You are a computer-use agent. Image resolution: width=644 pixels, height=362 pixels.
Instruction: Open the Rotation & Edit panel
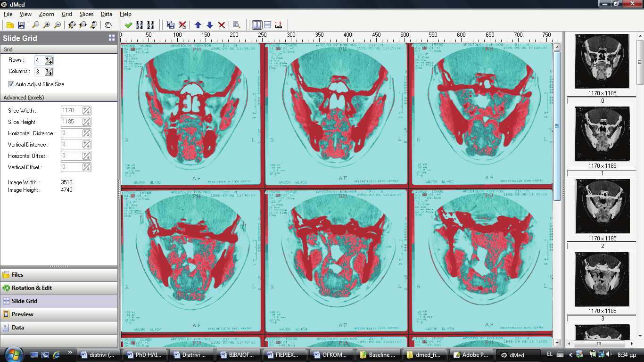tap(59, 288)
